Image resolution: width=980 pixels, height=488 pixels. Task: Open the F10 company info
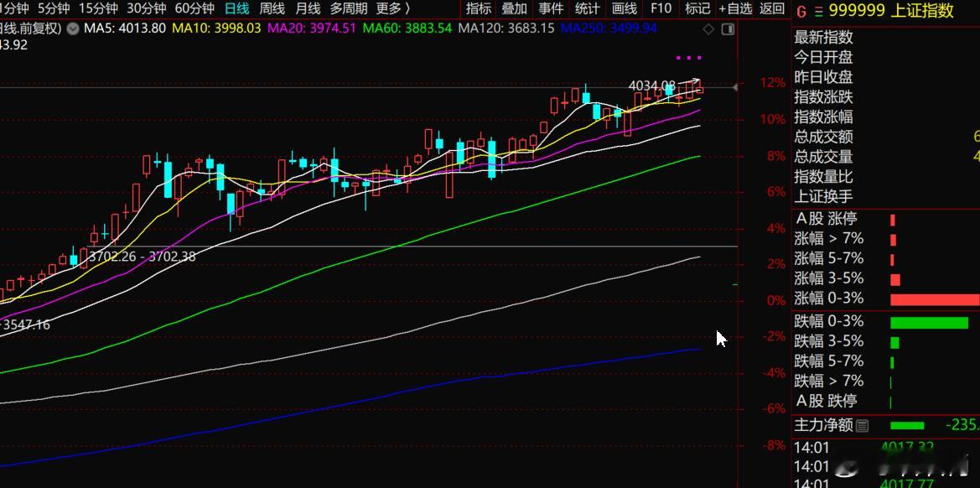[x=661, y=8]
